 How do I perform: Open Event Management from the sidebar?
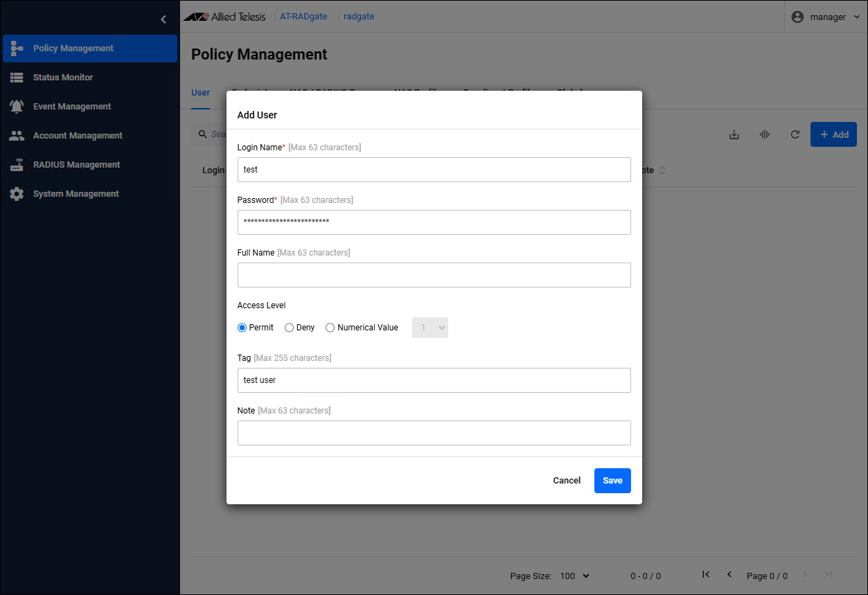coord(71,107)
